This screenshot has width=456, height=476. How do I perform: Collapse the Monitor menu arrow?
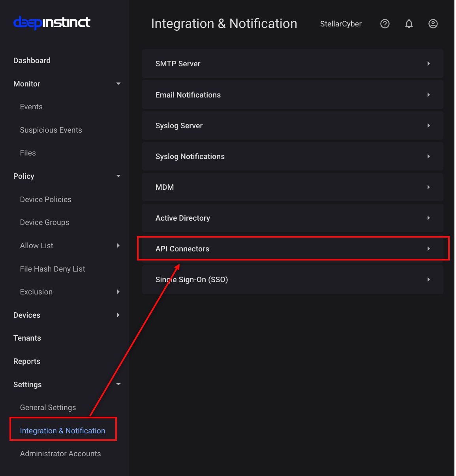[118, 84]
